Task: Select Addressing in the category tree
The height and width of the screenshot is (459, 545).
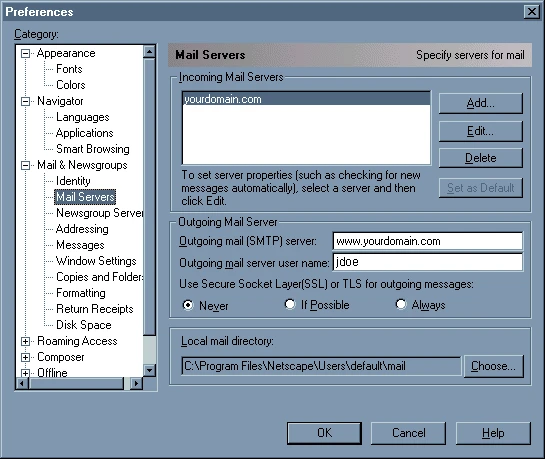Action: pyautogui.click(x=82, y=229)
